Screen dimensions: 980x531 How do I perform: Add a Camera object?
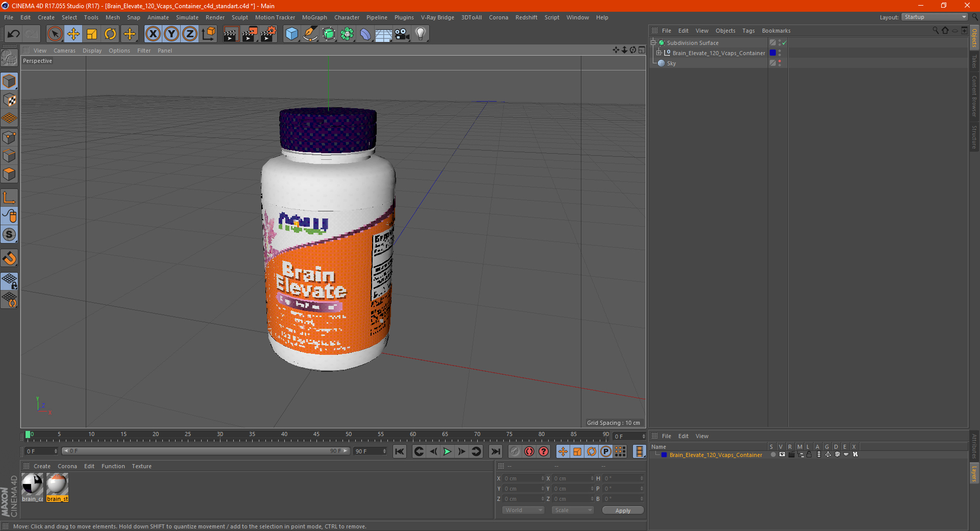tap(402, 34)
